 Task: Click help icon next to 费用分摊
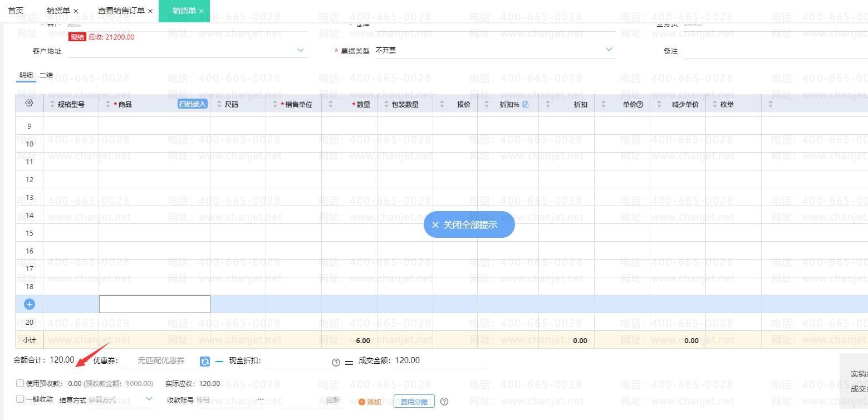coord(444,401)
